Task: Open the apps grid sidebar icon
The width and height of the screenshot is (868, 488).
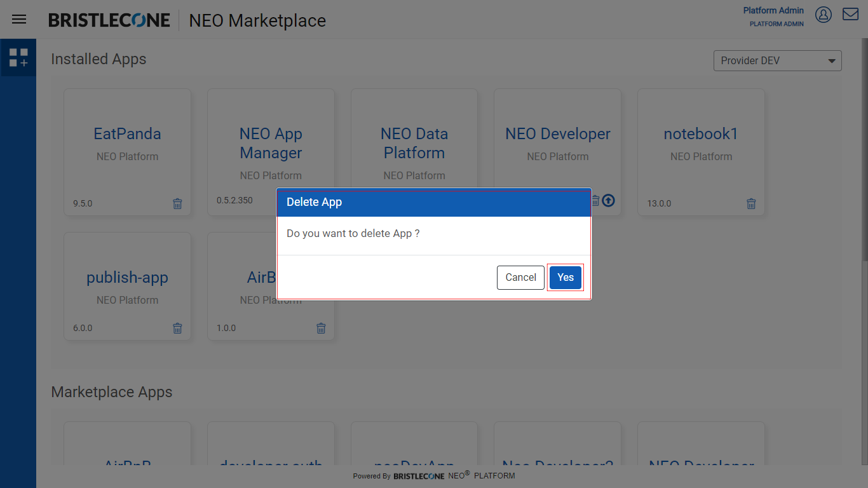Action: pyautogui.click(x=18, y=58)
